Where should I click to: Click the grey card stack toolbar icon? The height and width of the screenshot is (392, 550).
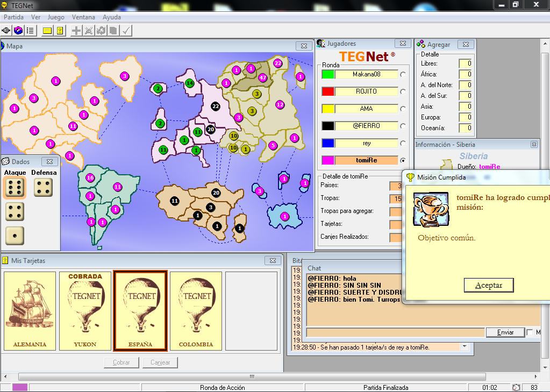point(113,31)
